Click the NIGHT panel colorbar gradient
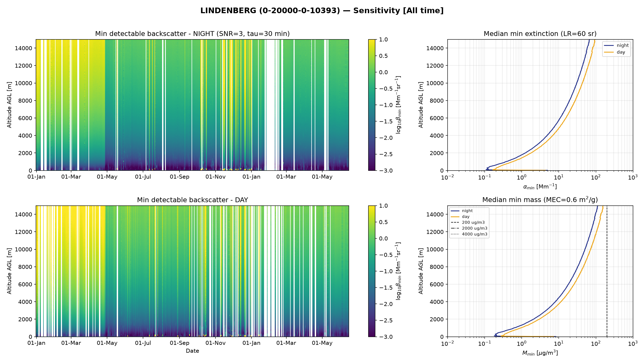Viewport: 644px width, 362px height. point(372,105)
